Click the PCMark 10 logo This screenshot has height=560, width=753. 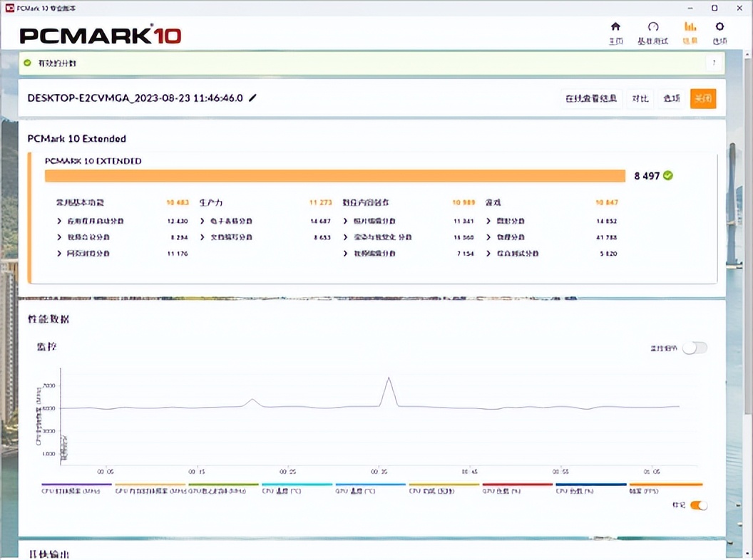click(101, 36)
